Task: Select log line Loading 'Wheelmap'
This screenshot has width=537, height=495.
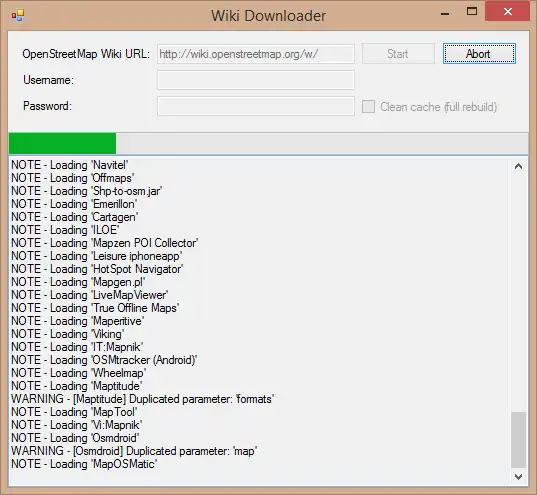Action: [x=79, y=373]
